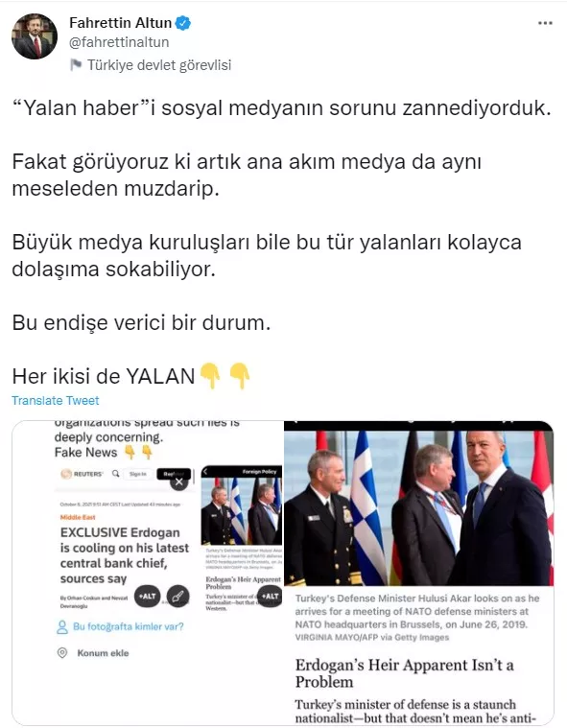
Task: Open the large Hulusi Akar NATO photo
Action: [x=419, y=504]
